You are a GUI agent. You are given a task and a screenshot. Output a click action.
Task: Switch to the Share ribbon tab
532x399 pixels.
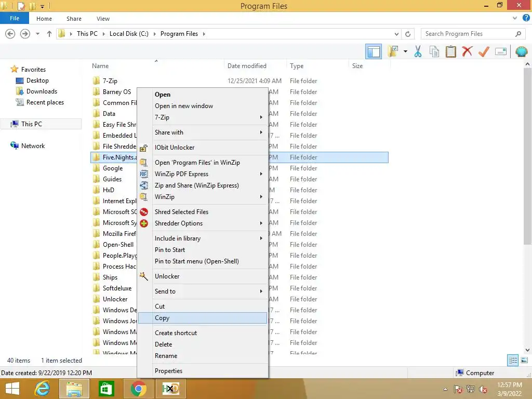point(74,19)
